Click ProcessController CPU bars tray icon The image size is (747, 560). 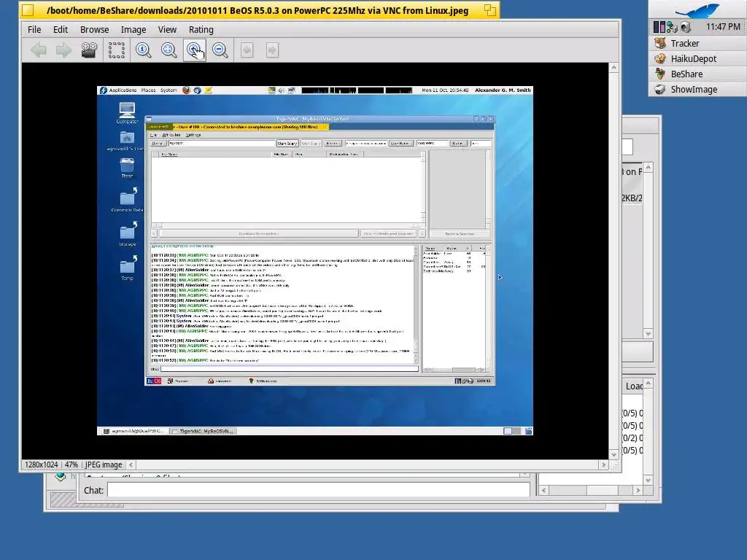click(x=659, y=27)
